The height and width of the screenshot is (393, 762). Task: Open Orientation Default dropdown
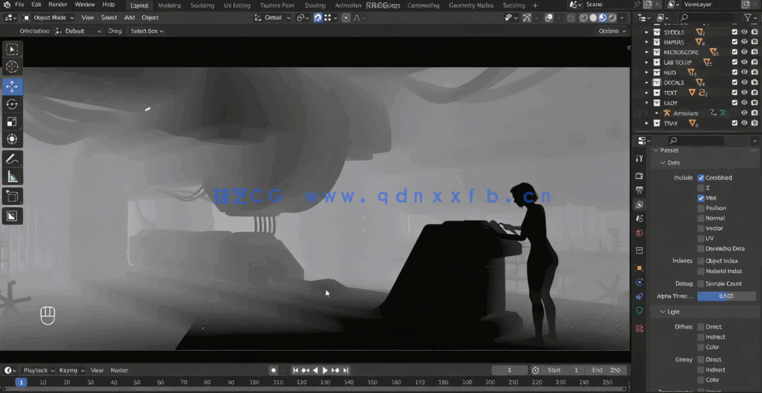tap(78, 31)
